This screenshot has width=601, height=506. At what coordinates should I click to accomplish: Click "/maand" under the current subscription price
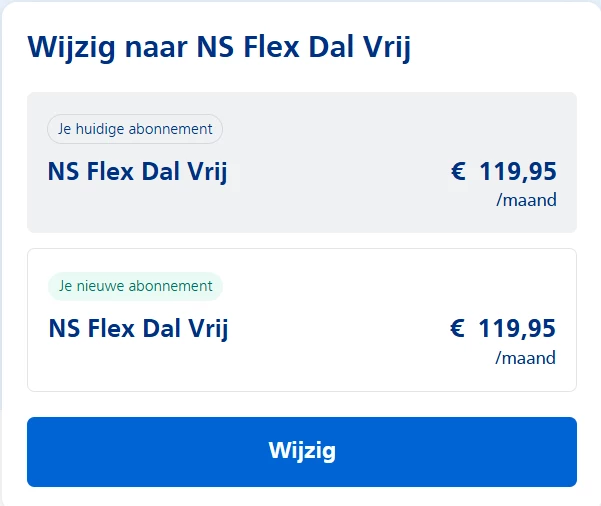click(x=526, y=200)
